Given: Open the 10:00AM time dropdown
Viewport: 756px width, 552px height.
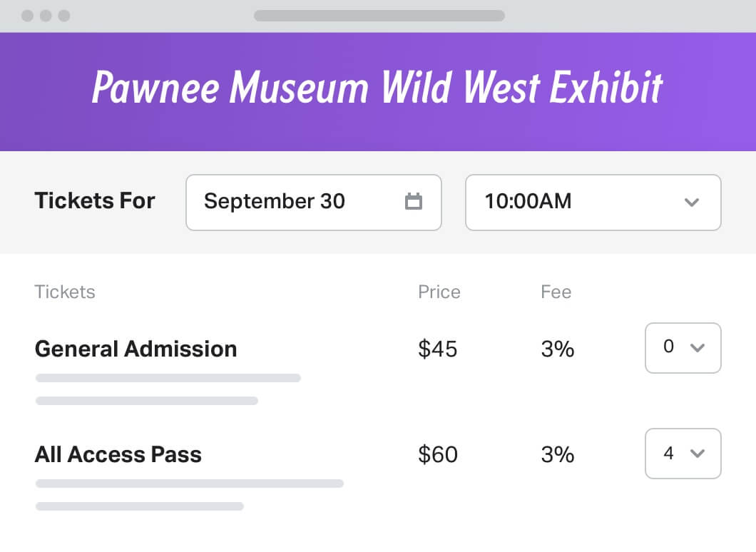Looking at the screenshot, I should [592, 203].
